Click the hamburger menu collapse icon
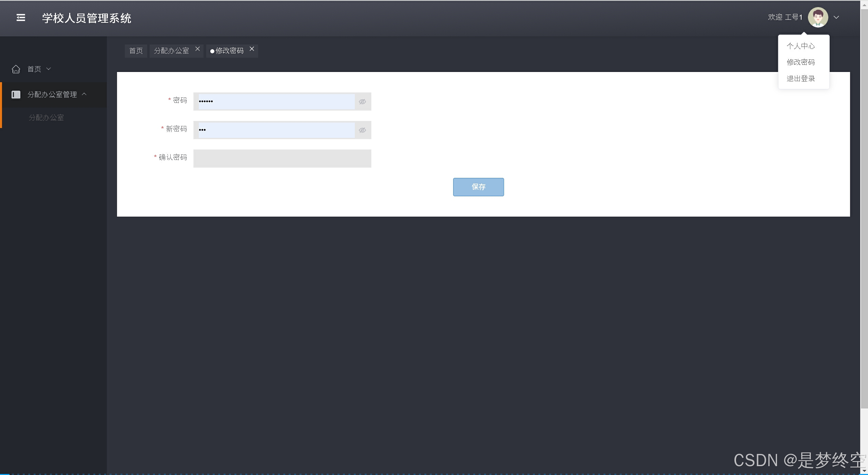868x475 pixels. coord(21,18)
